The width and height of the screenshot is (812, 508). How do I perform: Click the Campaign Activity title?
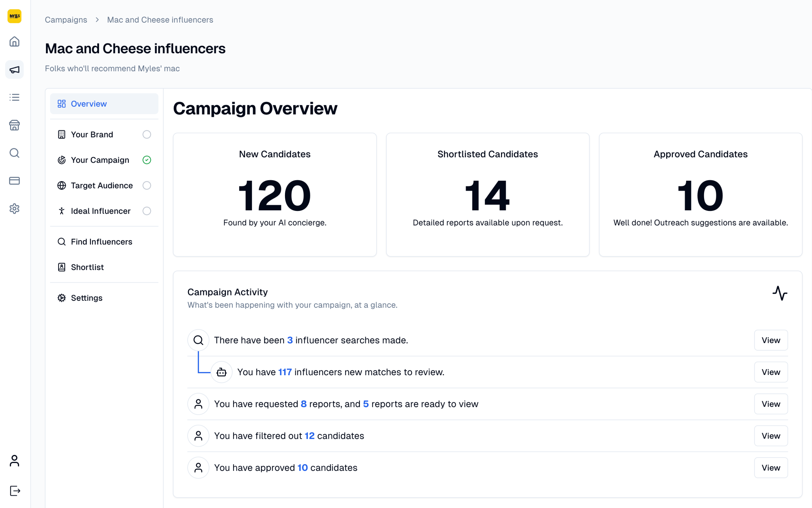(x=227, y=292)
